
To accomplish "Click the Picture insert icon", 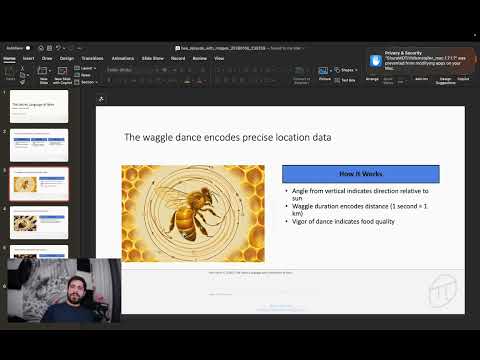I will coord(323,71).
